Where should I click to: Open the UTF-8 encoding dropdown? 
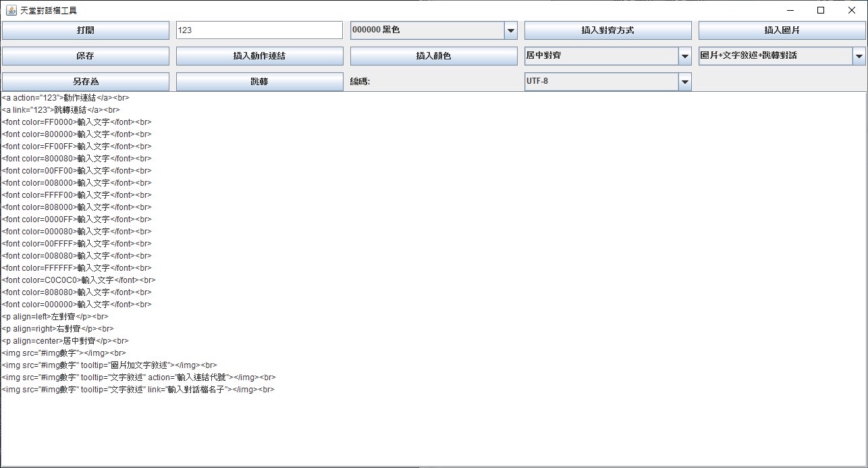click(x=608, y=82)
